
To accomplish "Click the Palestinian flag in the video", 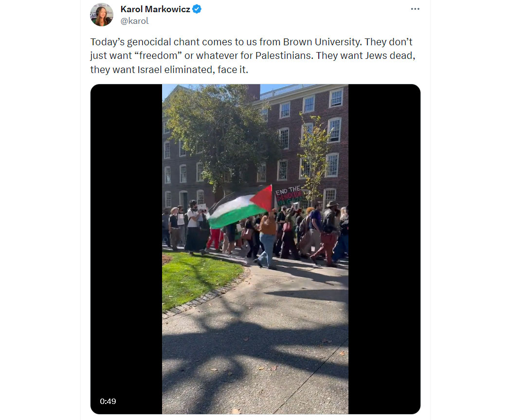I will coord(240,206).
